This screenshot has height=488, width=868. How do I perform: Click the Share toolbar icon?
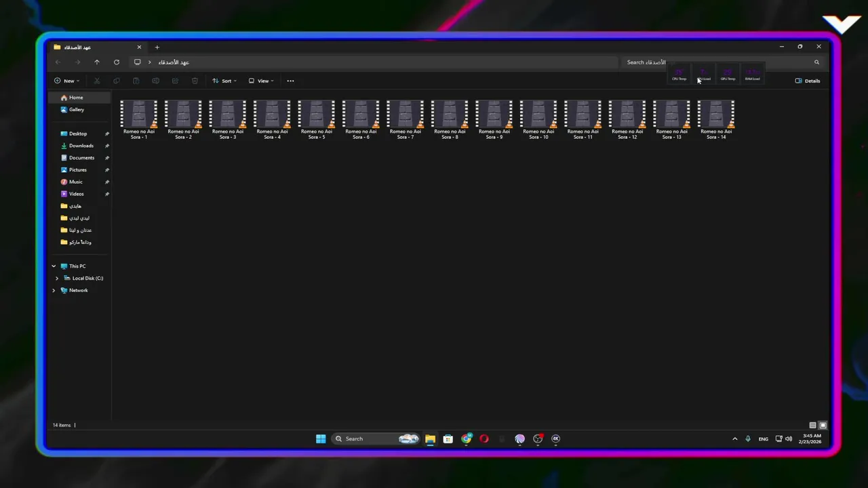[x=175, y=81]
